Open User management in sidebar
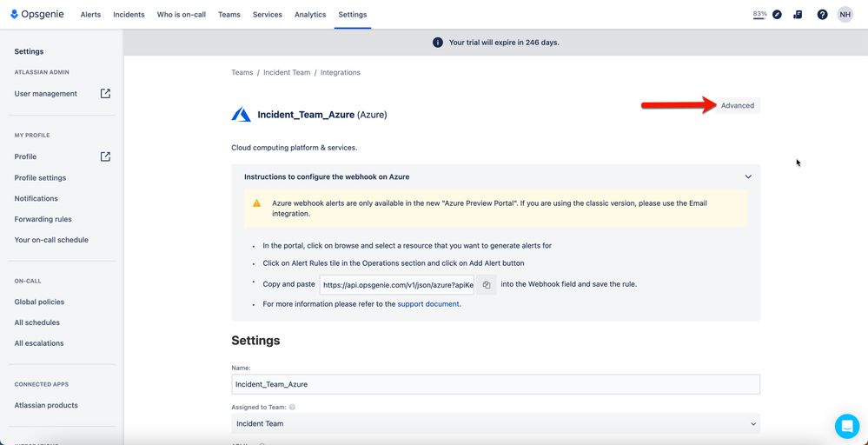This screenshot has height=445, width=868. click(x=46, y=94)
